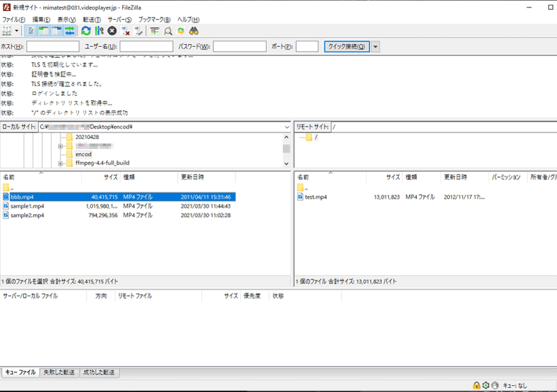557x392 pixels.
Task: Click the remote parent folder entry
Action: coord(303,188)
